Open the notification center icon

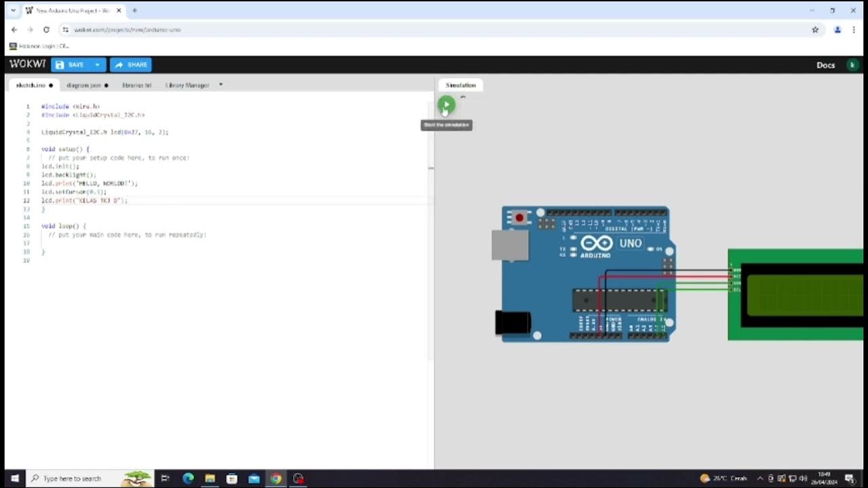click(850, 479)
